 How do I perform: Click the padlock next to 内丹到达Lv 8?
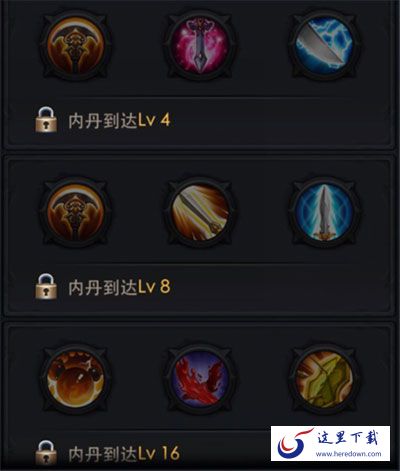[x=46, y=286]
